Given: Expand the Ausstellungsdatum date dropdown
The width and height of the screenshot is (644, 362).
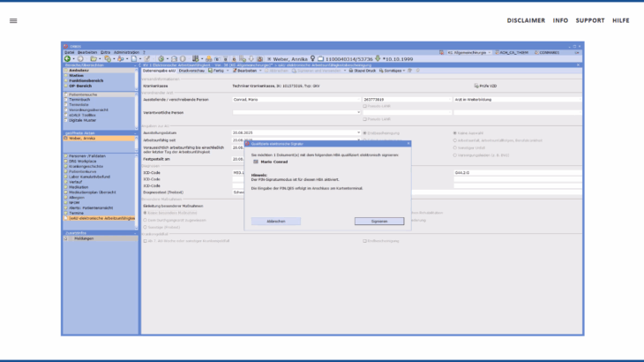Looking at the screenshot, I should point(359,132).
